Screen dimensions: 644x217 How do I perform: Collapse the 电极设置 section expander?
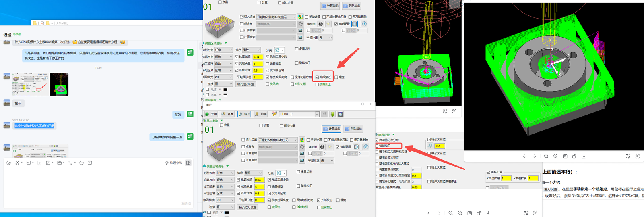pyautogui.click(x=393, y=135)
